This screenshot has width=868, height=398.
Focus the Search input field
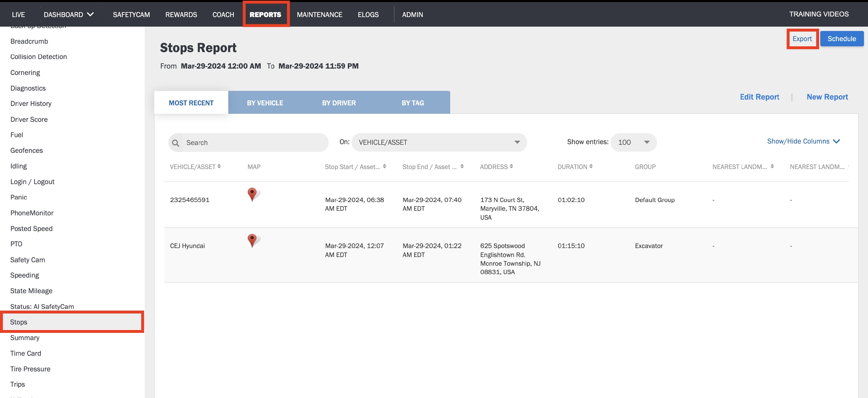(x=248, y=142)
